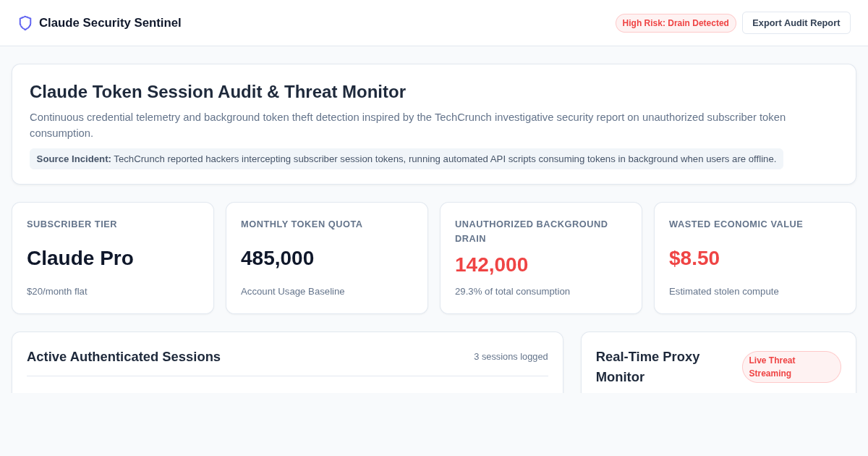Select the 142,000 drain value
The image size is (868, 456).
492,265
